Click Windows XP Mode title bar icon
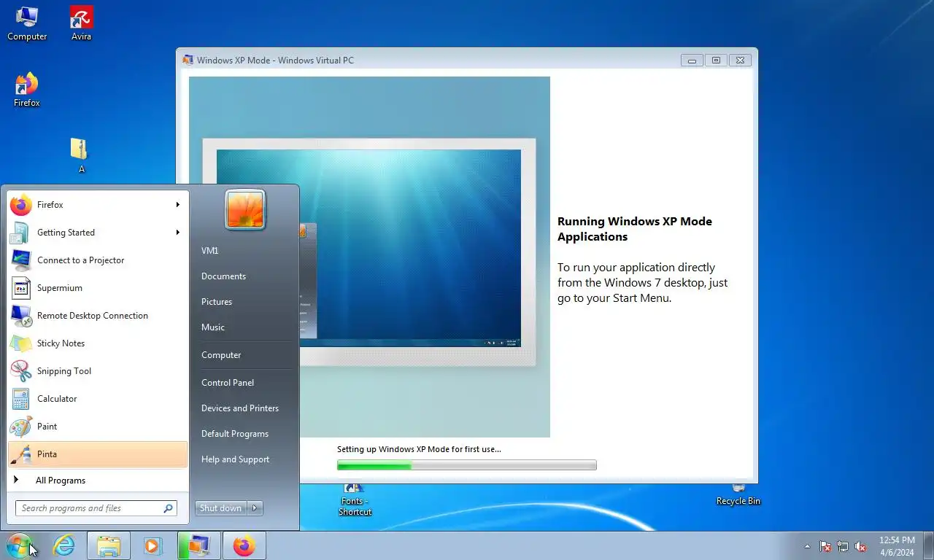934x560 pixels. [x=188, y=61]
